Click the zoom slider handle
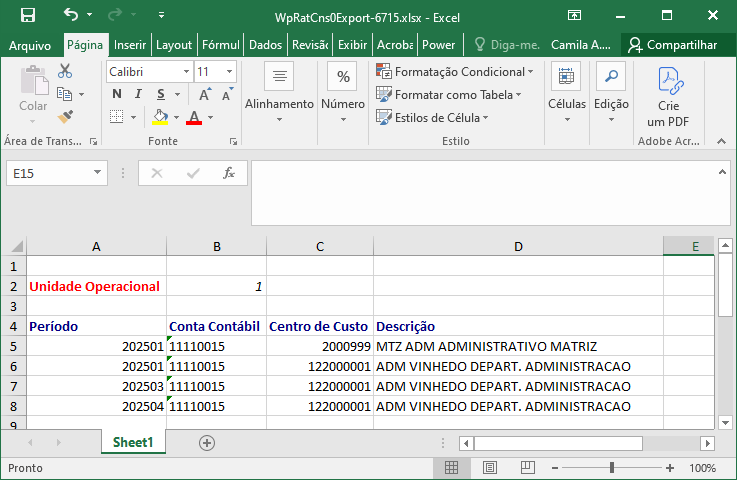Screen dimensions: 737x480 click(x=612, y=468)
